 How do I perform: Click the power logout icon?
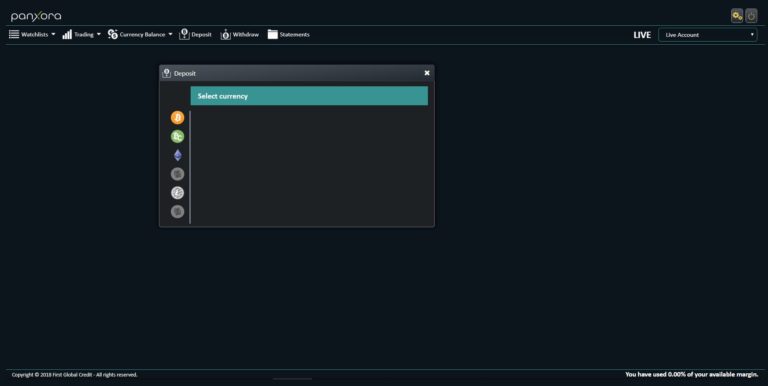(x=751, y=16)
